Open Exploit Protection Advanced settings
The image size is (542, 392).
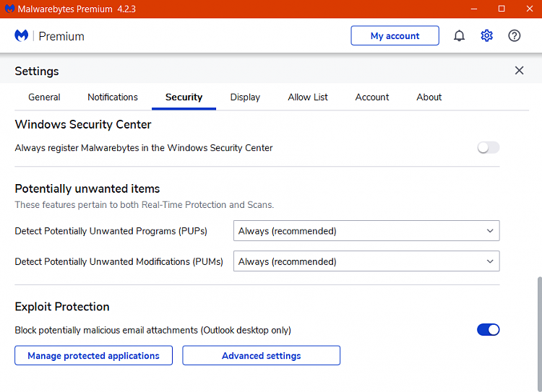[262, 355]
